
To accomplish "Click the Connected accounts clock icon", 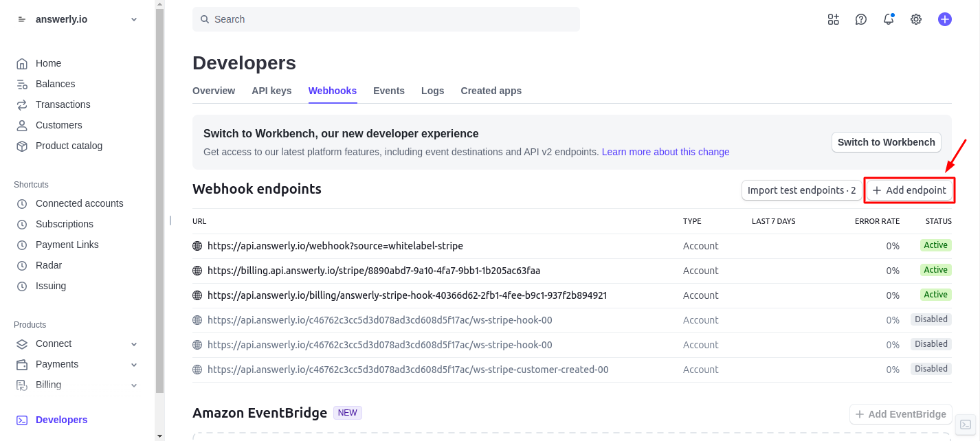I will pyautogui.click(x=22, y=203).
